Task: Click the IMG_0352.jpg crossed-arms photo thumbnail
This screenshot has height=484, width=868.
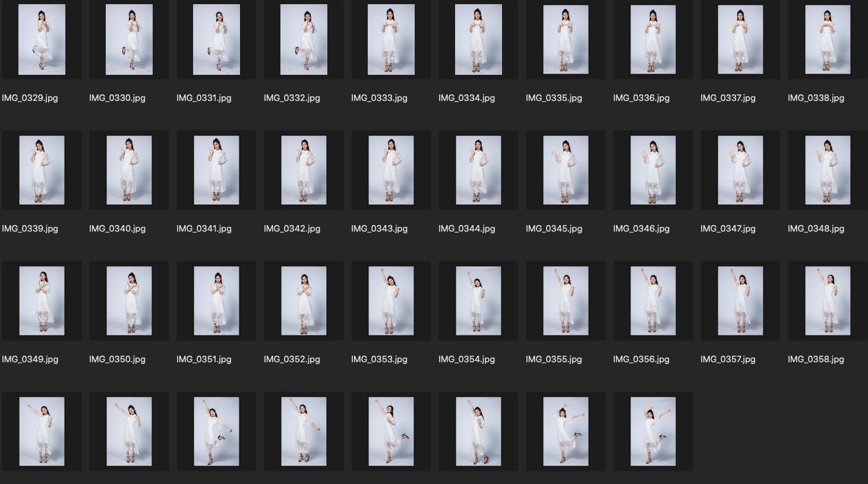Action: click(x=304, y=300)
